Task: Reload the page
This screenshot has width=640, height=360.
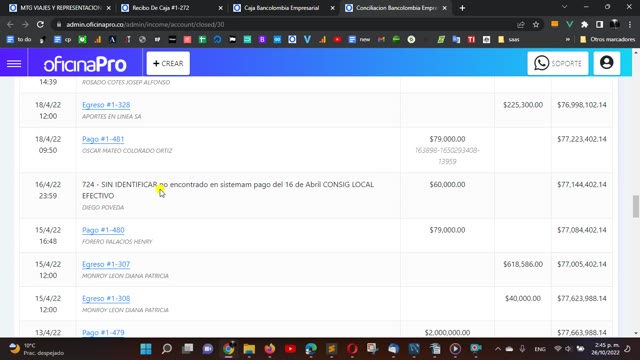Action: [40, 24]
